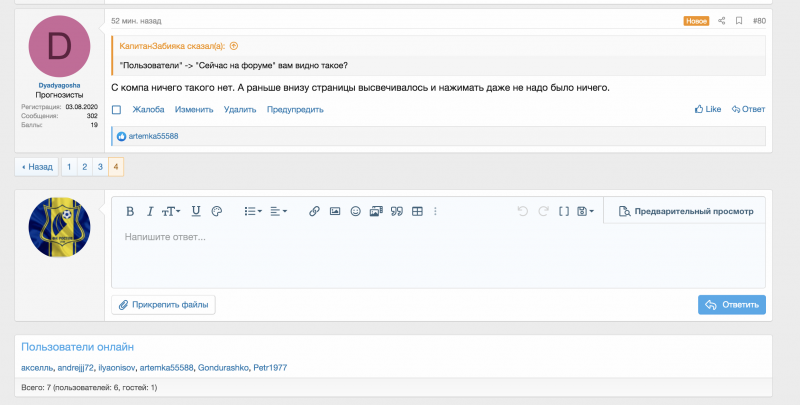Insert a link using the chain icon
800x405 pixels.
[x=314, y=211]
